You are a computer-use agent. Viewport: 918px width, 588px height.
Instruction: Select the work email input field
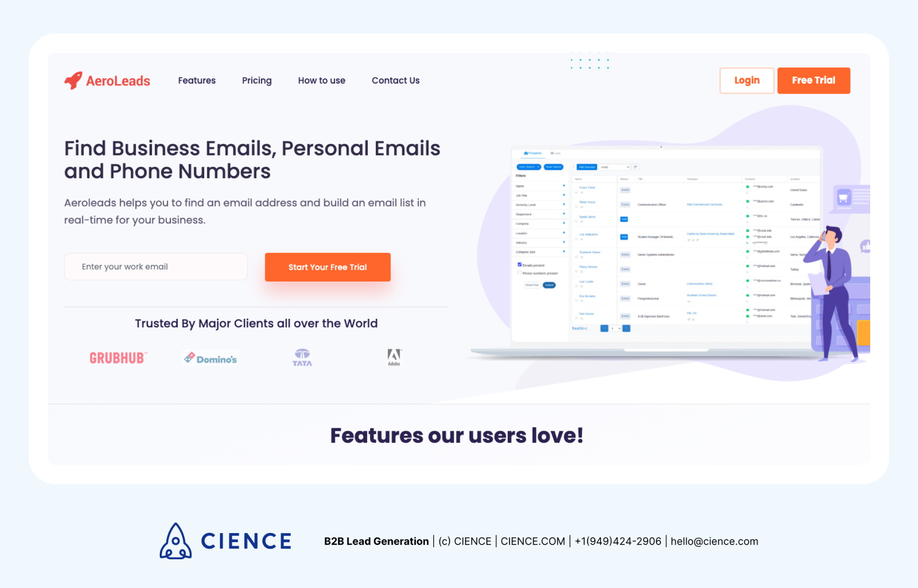tap(156, 266)
